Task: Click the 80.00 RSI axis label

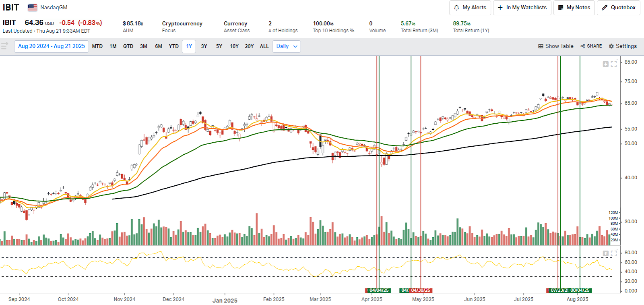Action: pos(631,253)
